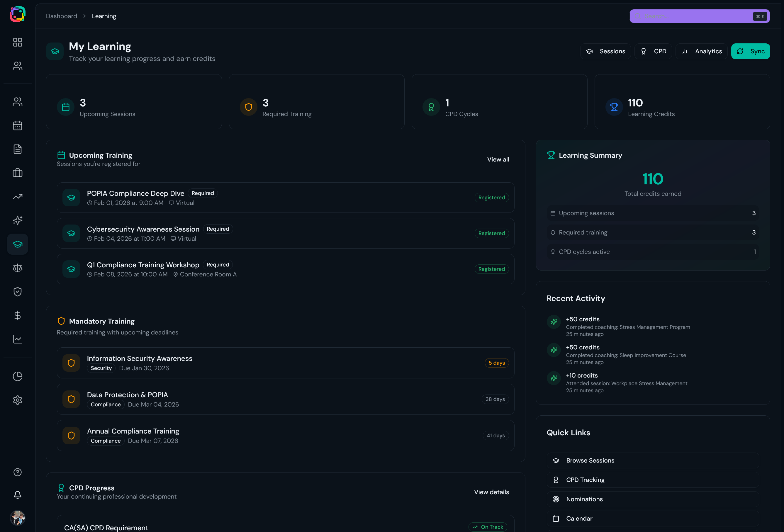Click the help question mark icon
784x532 pixels.
pos(18,472)
